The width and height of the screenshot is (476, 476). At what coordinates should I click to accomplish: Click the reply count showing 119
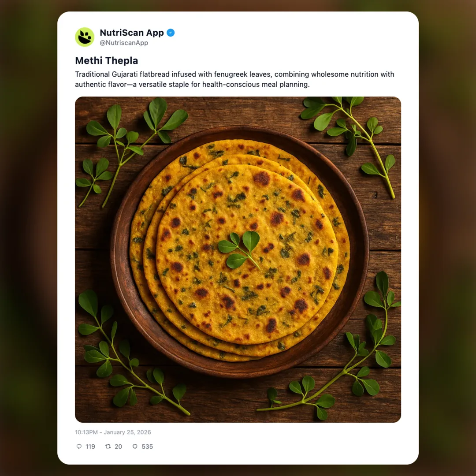point(90,446)
